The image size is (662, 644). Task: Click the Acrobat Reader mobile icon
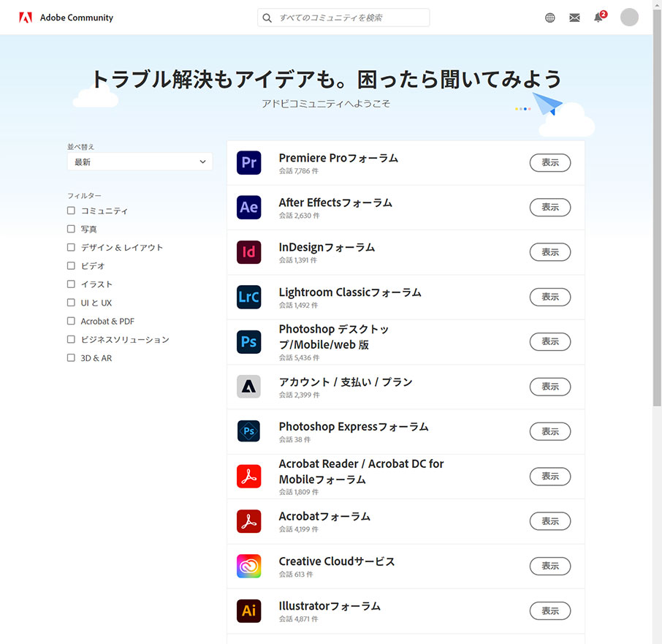click(248, 477)
